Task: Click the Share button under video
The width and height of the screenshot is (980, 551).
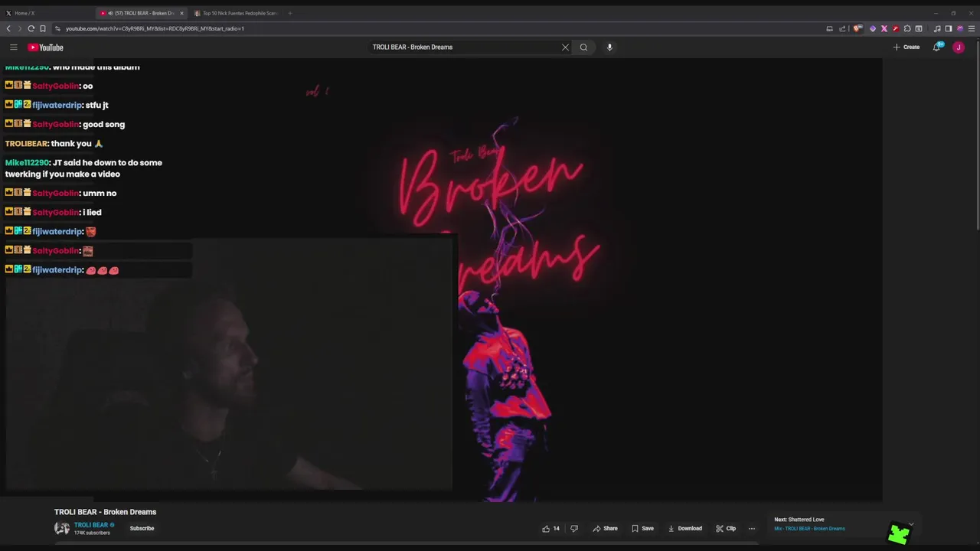Action: (605, 528)
